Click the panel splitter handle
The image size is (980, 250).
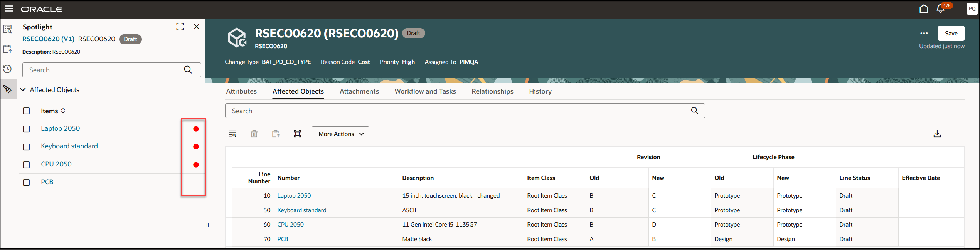tap(207, 225)
